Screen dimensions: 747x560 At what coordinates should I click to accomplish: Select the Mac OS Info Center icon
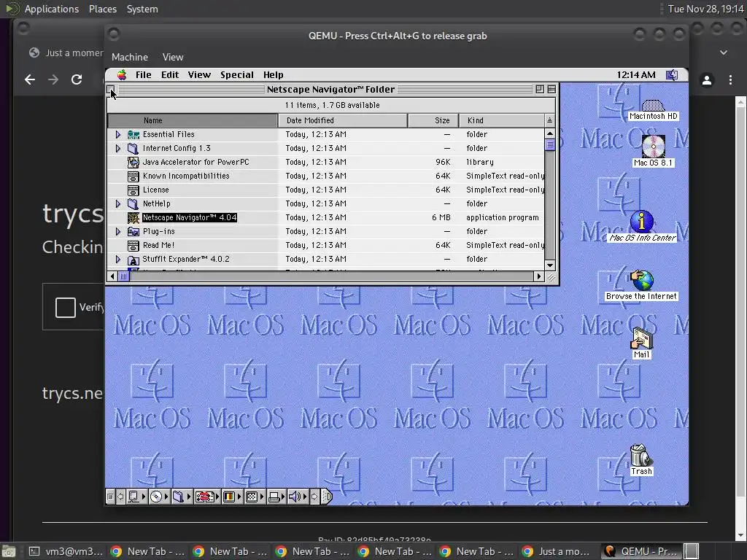pos(642,222)
